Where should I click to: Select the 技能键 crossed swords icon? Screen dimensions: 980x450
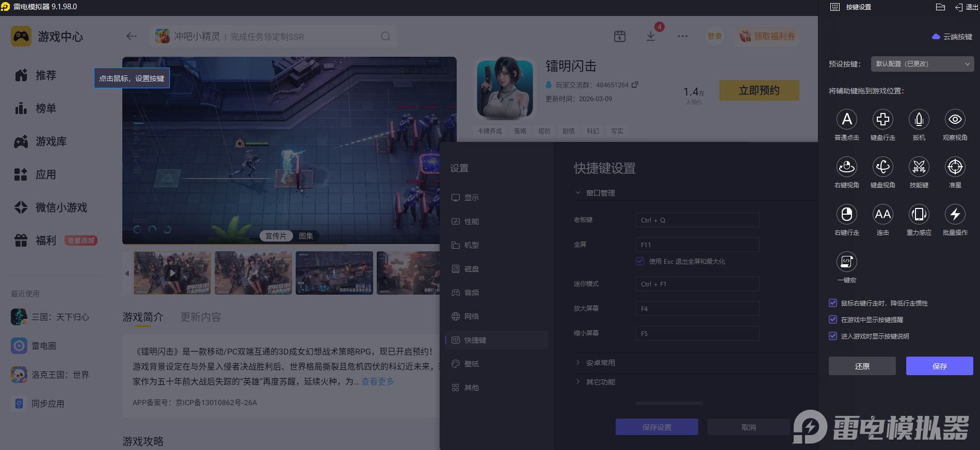tap(919, 167)
